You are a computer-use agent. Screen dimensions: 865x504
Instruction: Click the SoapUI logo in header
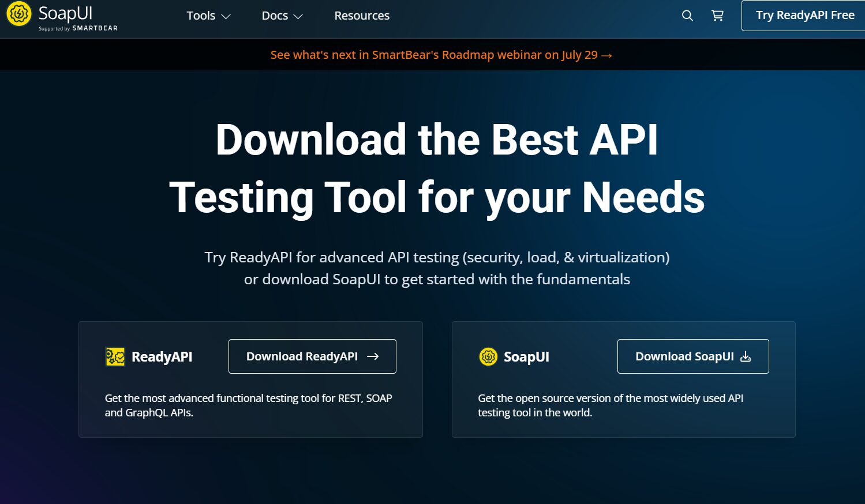pos(62,16)
